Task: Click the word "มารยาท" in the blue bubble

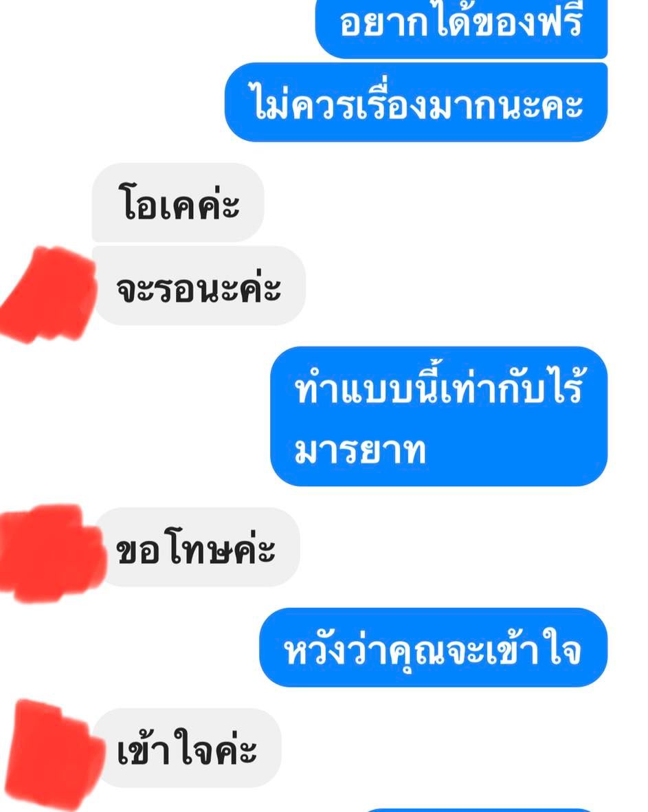Action: 360,449
